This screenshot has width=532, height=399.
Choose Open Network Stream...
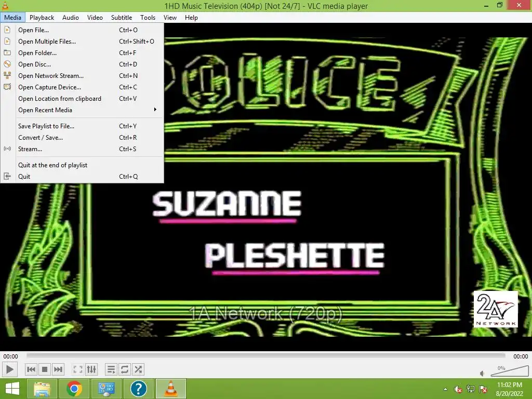(x=82, y=76)
